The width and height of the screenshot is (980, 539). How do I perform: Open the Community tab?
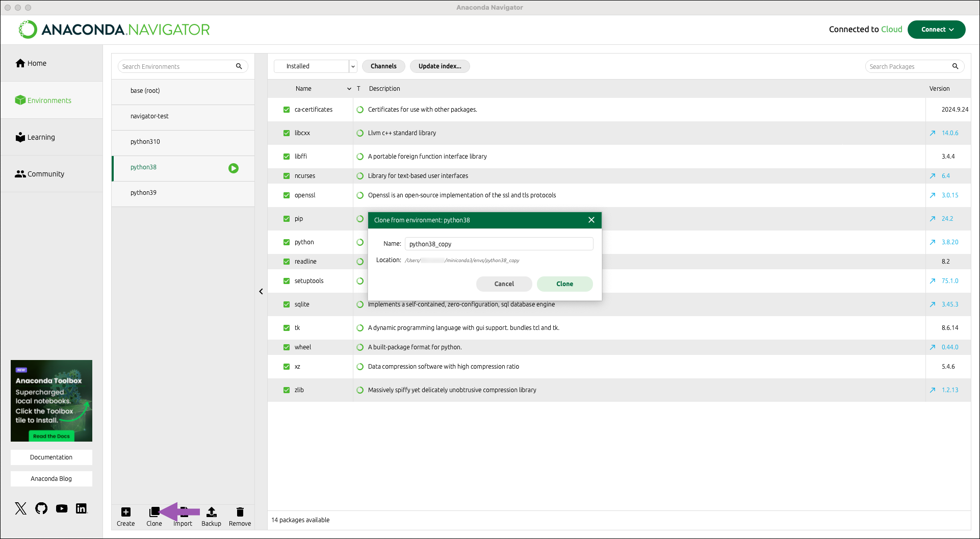click(51, 174)
